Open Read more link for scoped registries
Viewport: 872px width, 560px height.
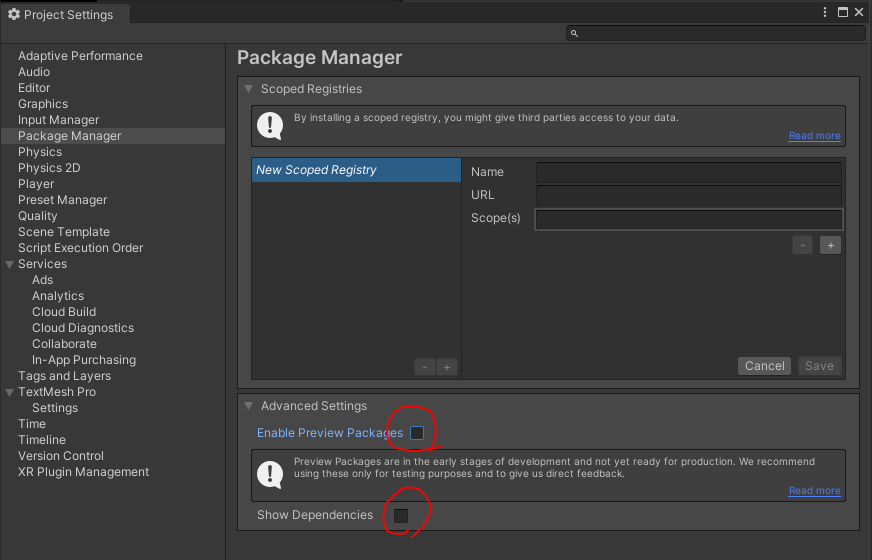(x=814, y=136)
